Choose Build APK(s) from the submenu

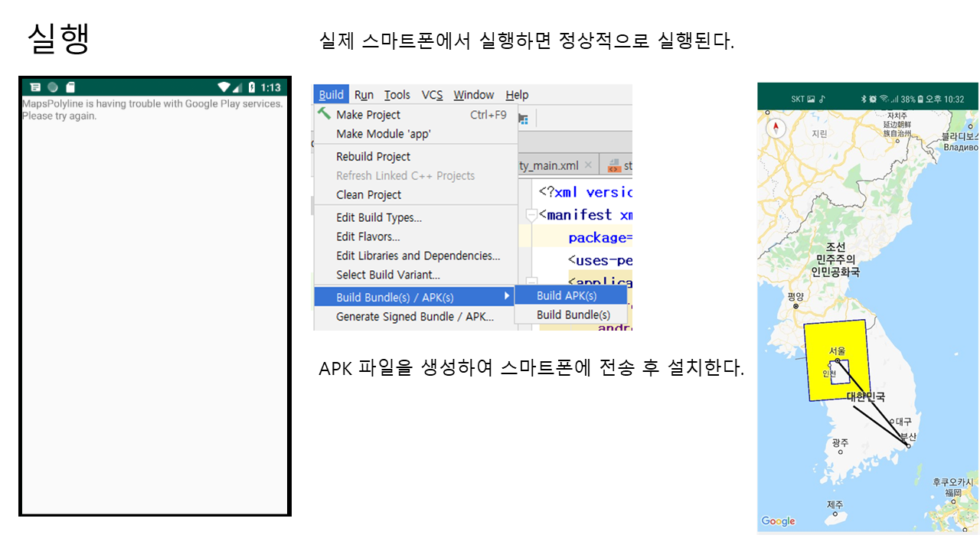pyautogui.click(x=567, y=296)
